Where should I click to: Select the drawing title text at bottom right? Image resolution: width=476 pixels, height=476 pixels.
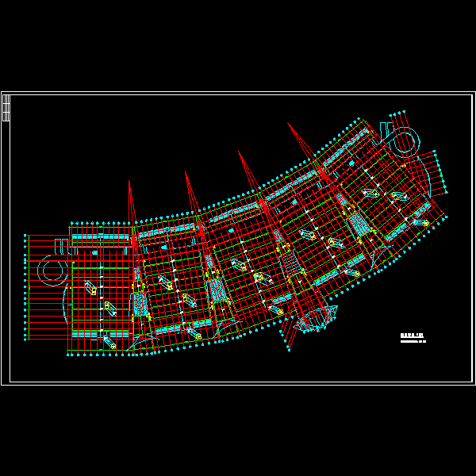pos(413,336)
